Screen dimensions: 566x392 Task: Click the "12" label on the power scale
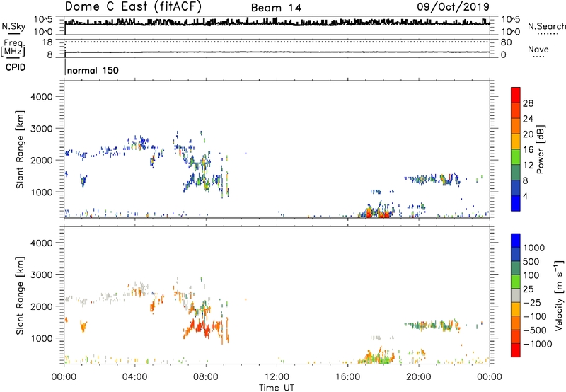pyautogui.click(x=528, y=166)
